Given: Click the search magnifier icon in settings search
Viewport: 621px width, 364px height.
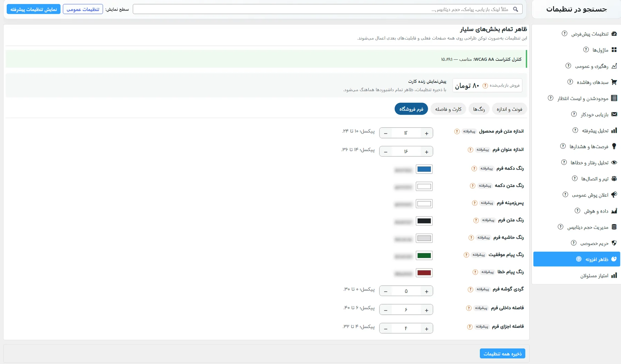Looking at the screenshot, I should 515,9.
